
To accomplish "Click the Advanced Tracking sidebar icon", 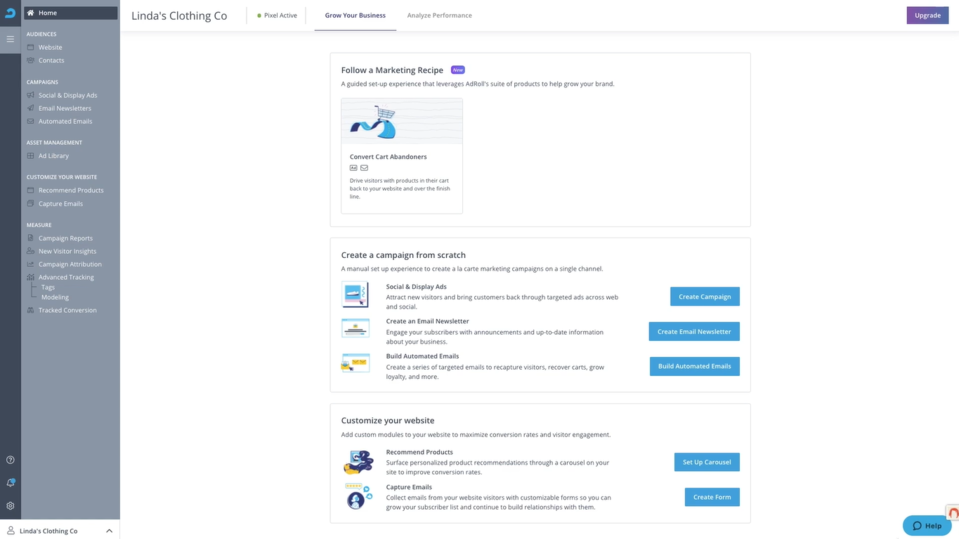I will tap(31, 277).
